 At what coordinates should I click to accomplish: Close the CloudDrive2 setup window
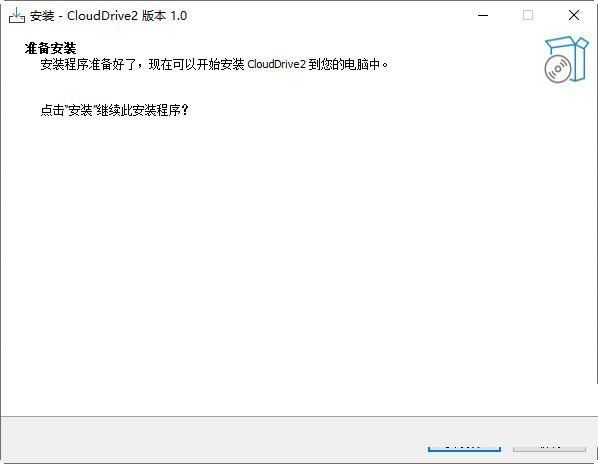click(x=574, y=15)
